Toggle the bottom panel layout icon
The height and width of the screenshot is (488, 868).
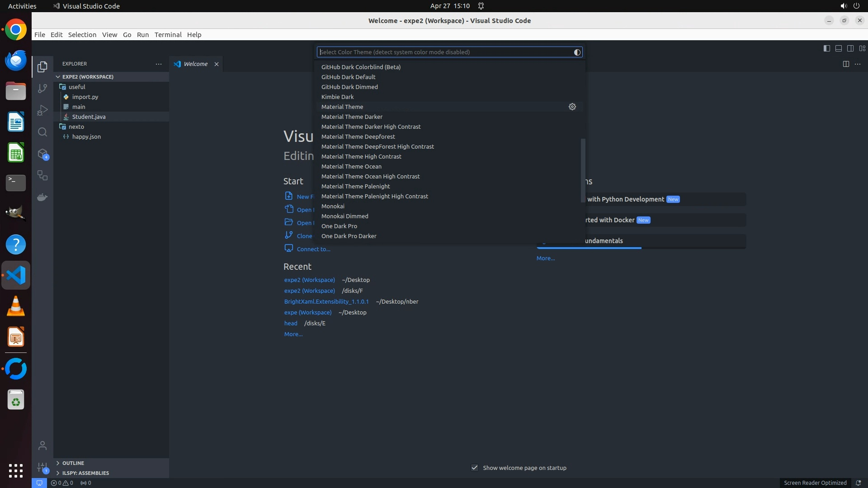839,48
